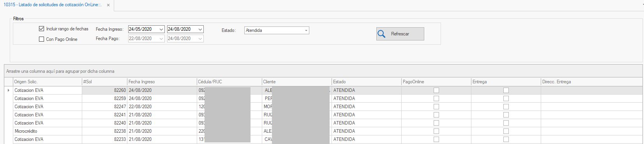This screenshot has height=144, width=644.
Task: Toggle Entrega checkbox for solicitud 82260
Action: (x=506, y=90)
